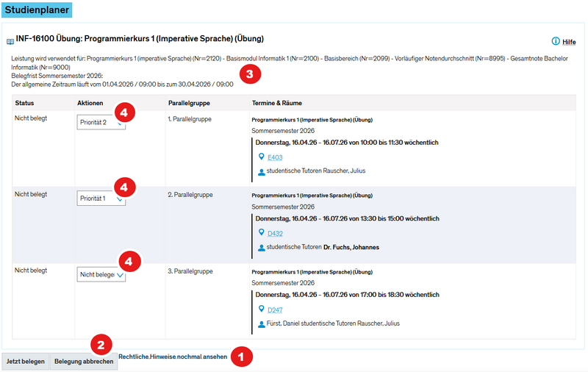Click person icon beside Dr. Fuchs, Johannes
The width and height of the screenshot is (588, 372).
[262, 248]
